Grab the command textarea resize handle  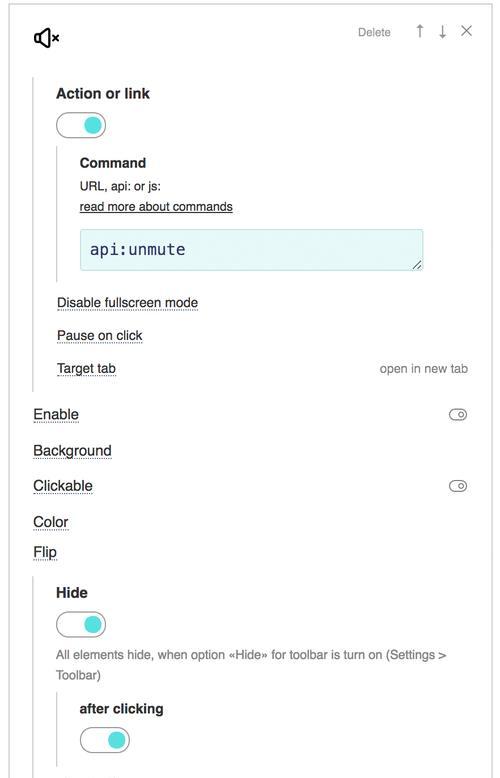pos(417,265)
